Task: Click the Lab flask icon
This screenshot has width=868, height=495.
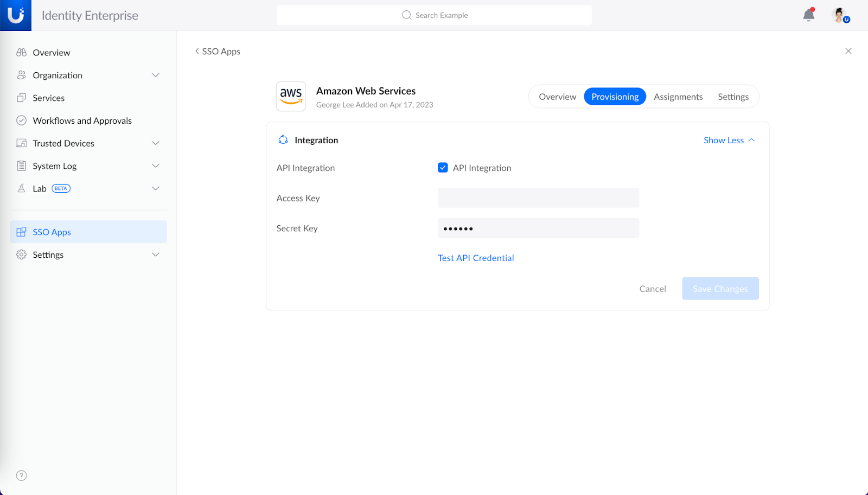Action: pos(22,188)
